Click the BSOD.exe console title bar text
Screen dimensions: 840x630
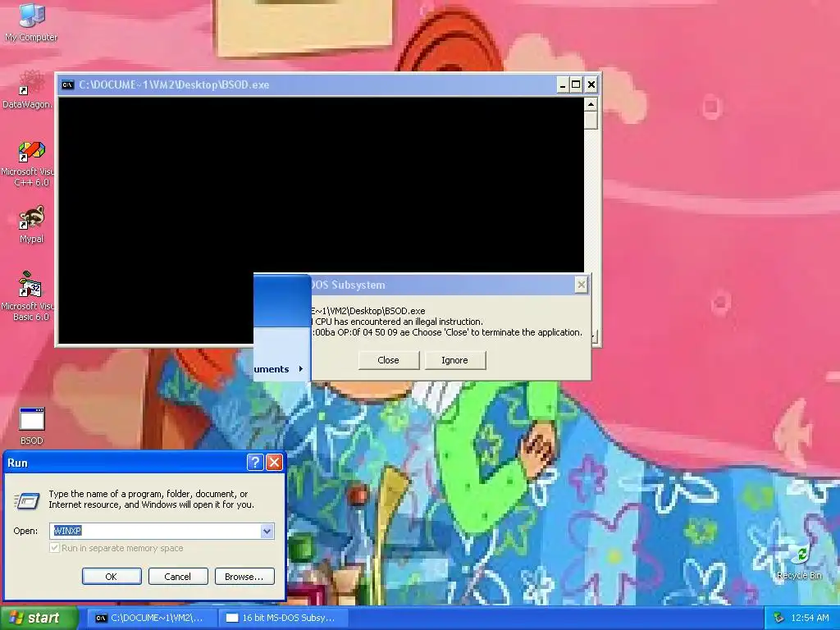click(x=174, y=84)
